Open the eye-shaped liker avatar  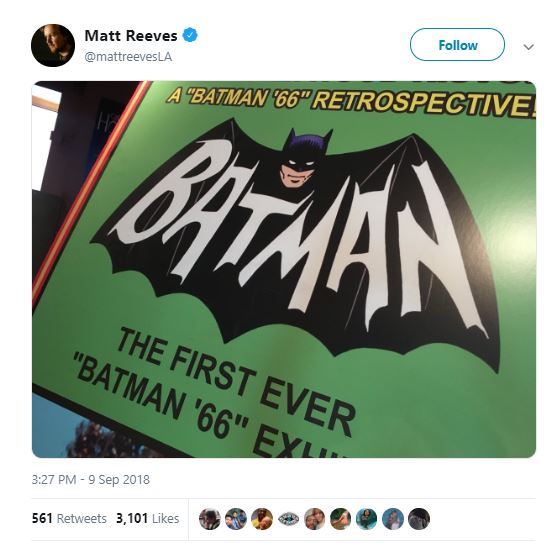[x=288, y=519]
